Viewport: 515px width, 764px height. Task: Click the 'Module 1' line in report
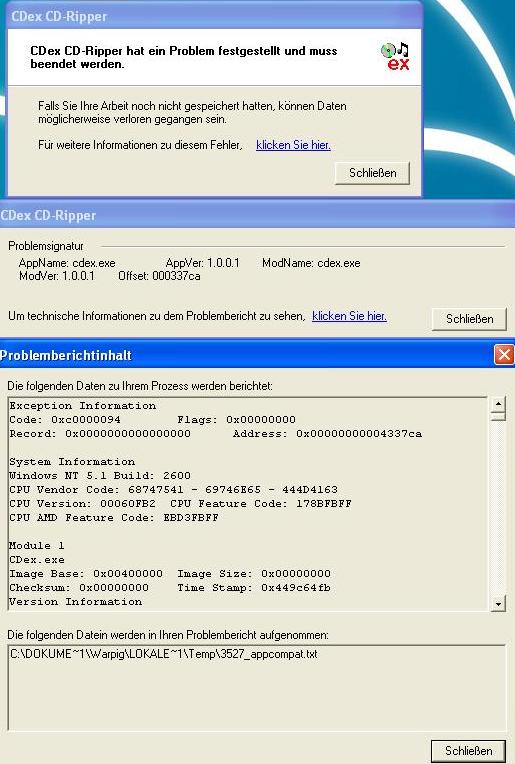pos(37,546)
